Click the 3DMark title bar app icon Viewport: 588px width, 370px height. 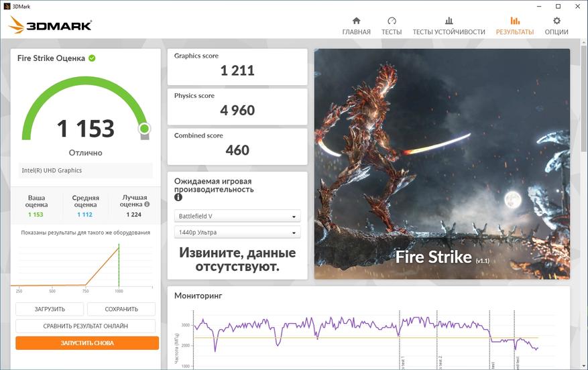[7, 6]
